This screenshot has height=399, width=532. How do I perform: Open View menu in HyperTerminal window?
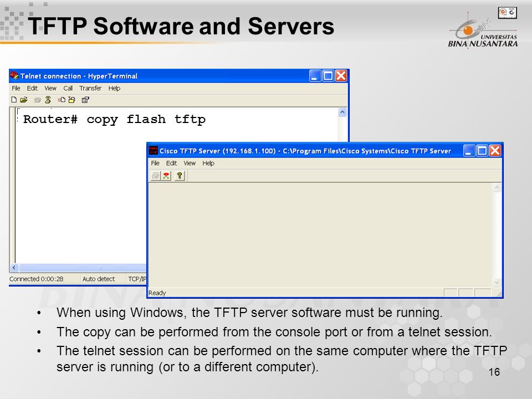coord(50,88)
